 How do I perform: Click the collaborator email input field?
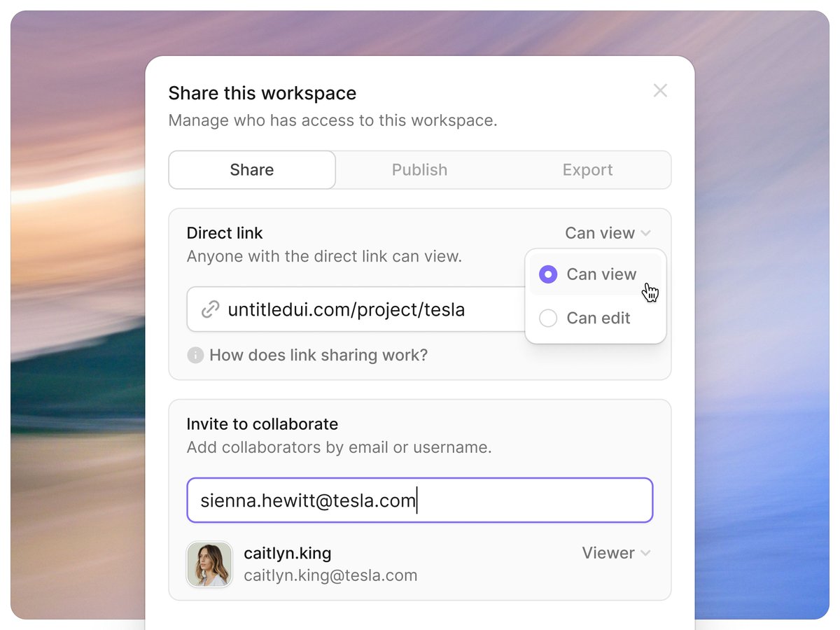420,500
